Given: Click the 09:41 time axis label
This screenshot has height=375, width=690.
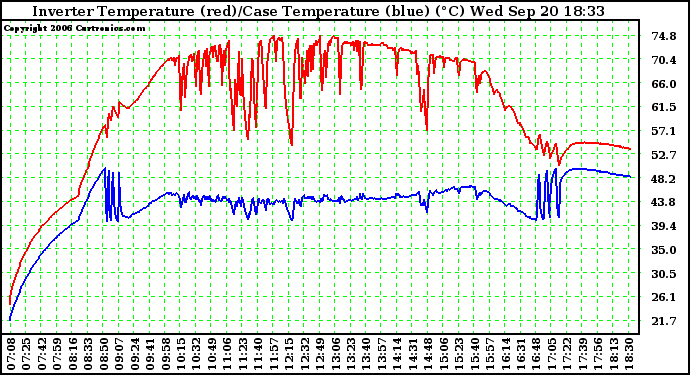Looking at the screenshot, I should pyautogui.click(x=151, y=354).
